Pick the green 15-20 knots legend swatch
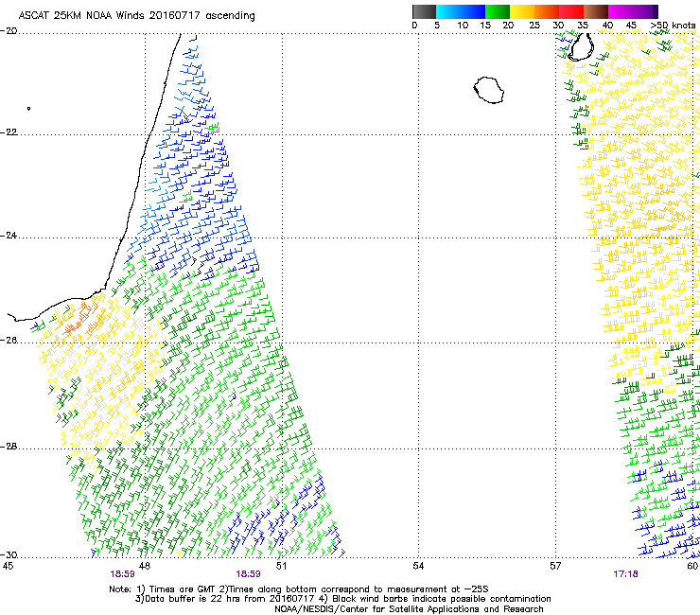Image resolution: width=700 pixels, height=615 pixels. point(498,11)
